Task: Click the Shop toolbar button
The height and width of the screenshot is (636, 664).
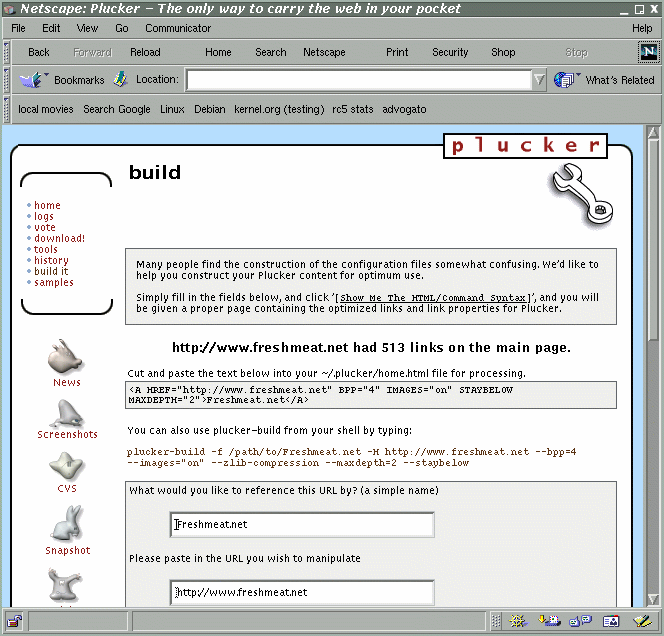Action: click(503, 52)
